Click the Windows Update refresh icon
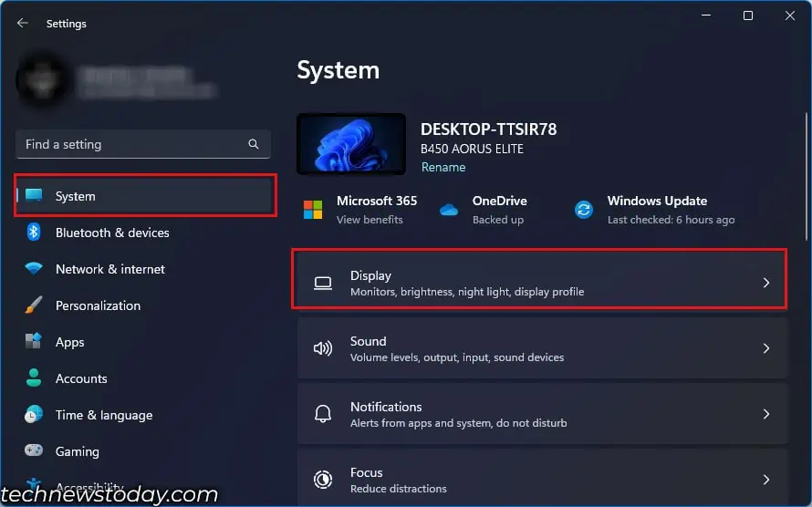 click(x=584, y=210)
